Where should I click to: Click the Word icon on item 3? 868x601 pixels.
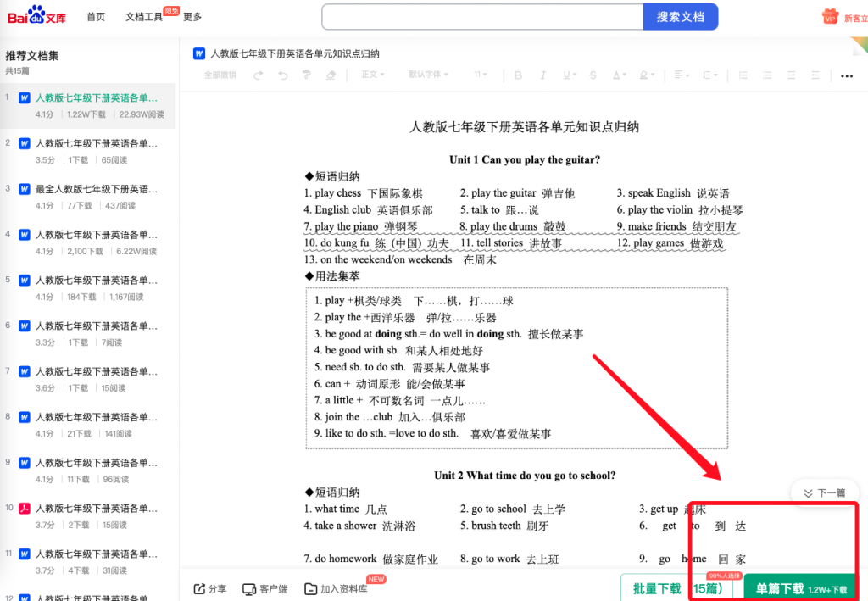click(x=25, y=189)
